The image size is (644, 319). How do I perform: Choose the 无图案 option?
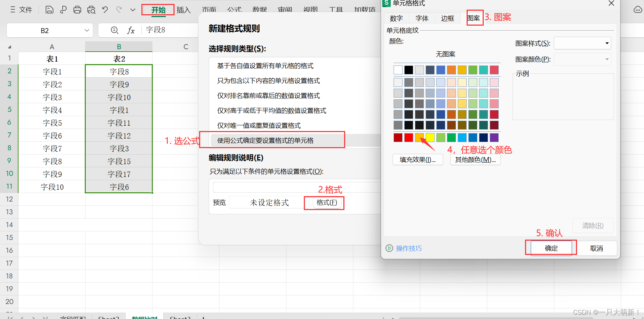446,54
